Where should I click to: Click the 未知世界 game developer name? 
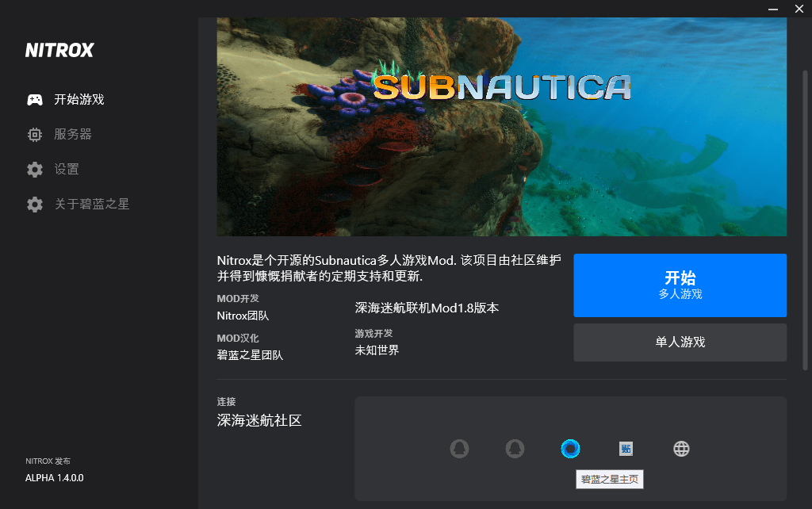click(x=377, y=350)
